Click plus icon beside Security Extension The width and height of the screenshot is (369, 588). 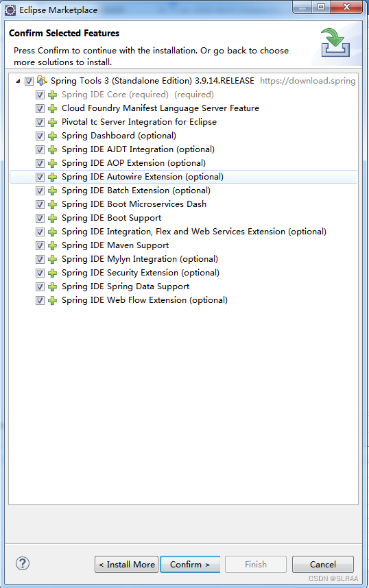click(53, 273)
